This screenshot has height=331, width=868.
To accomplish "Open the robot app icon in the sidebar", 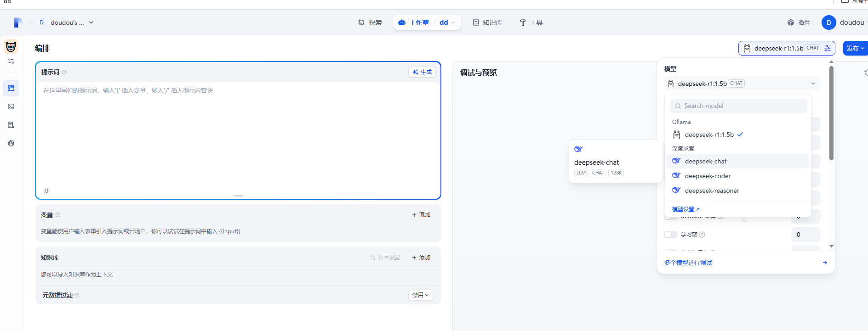I will click(11, 46).
